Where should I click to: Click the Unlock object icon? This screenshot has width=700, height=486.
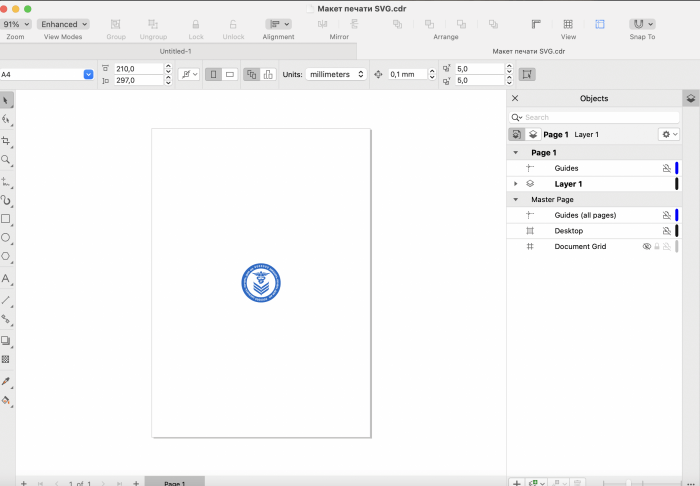(233, 24)
